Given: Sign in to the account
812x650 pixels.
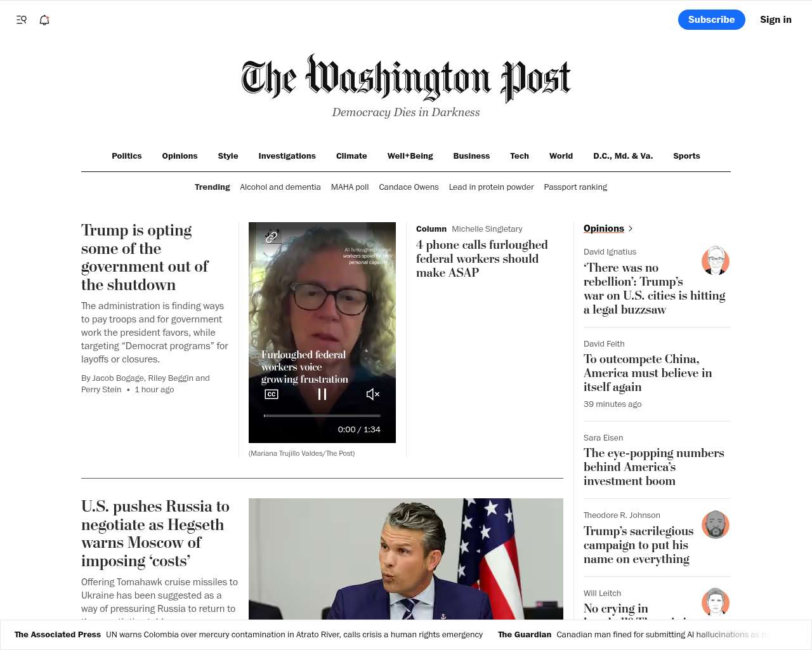Looking at the screenshot, I should 776,20.
